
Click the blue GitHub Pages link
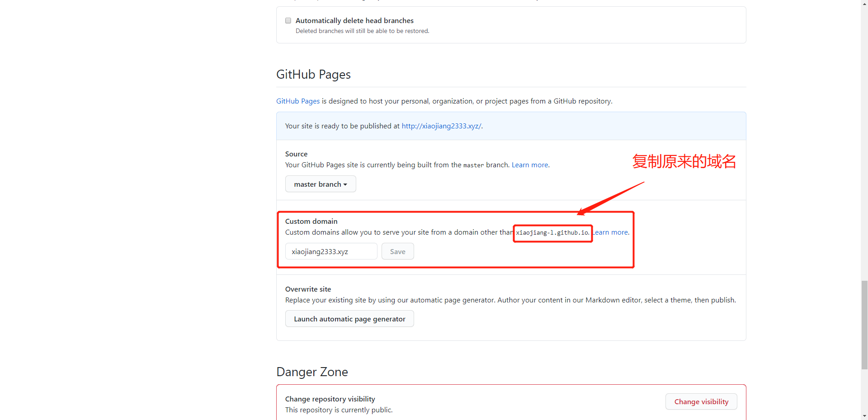297,101
